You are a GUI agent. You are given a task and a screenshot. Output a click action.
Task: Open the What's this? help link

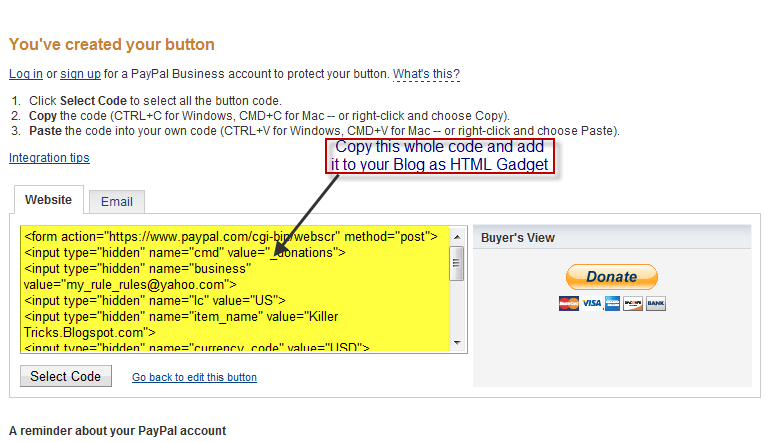(x=426, y=74)
